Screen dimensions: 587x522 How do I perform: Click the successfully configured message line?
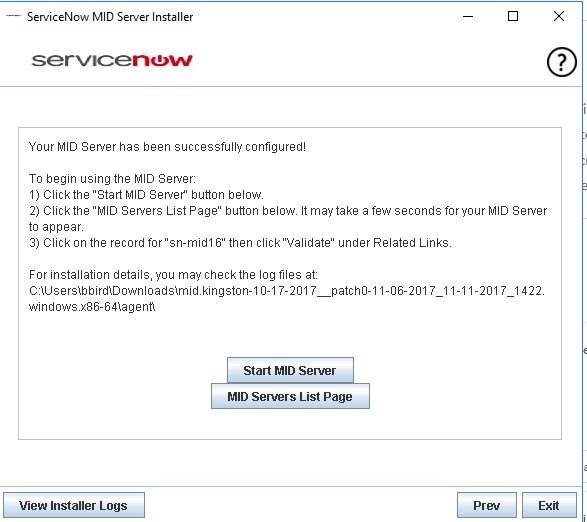pyautogui.click(x=167, y=147)
